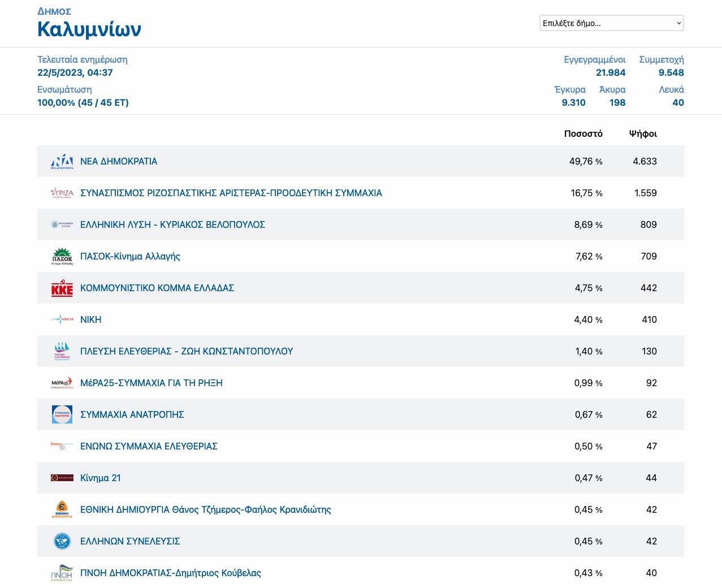Click the Kinima 21 logo
Viewport: 722px width, 588px height.
point(62,478)
